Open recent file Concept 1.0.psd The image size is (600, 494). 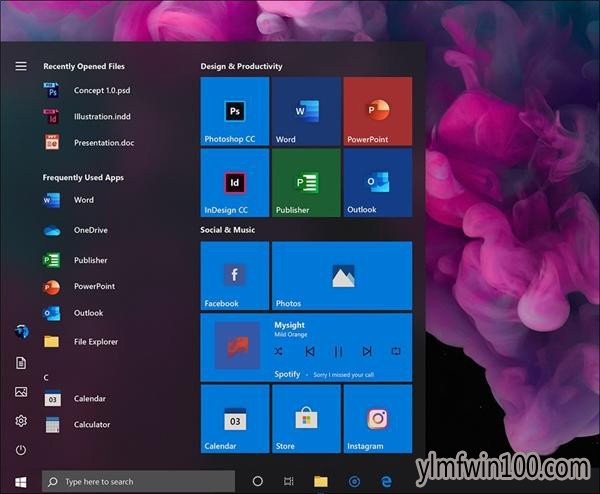coord(88,90)
